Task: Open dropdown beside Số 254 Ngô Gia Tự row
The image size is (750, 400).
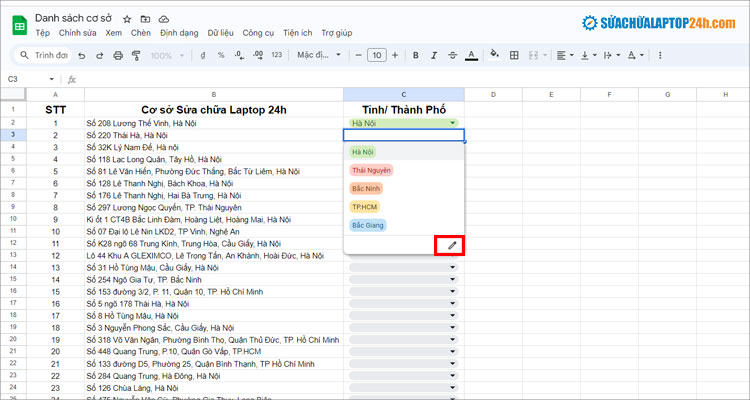Action: (452, 279)
